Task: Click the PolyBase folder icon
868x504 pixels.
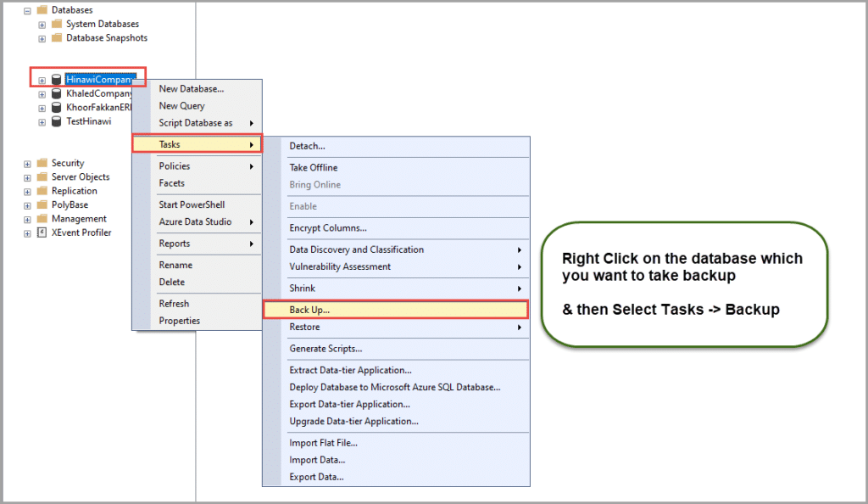Action: pyautogui.click(x=42, y=204)
